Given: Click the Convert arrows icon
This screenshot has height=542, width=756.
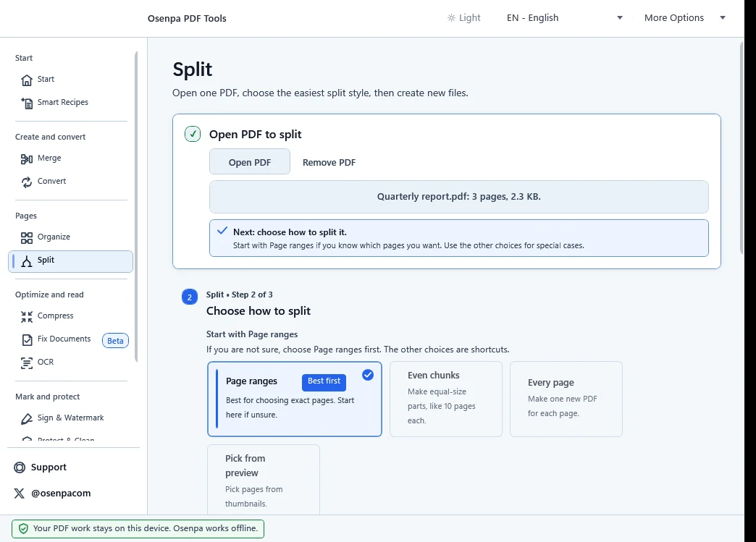Looking at the screenshot, I should [x=27, y=182].
